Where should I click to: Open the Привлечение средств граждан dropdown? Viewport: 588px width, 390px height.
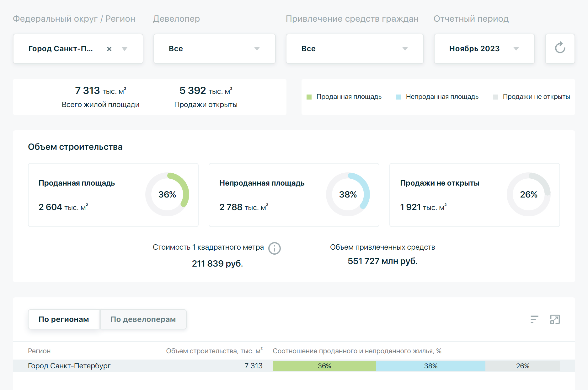(x=355, y=49)
